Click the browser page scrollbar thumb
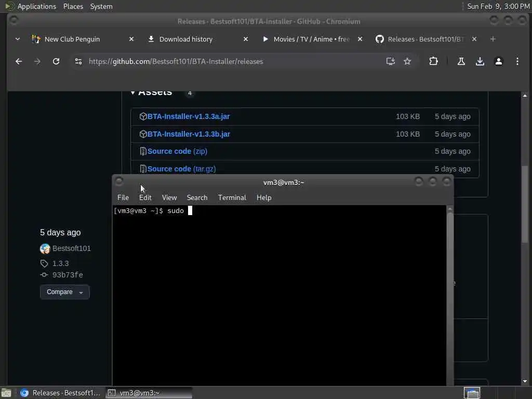Viewport: 532px width, 399px height. [525, 204]
